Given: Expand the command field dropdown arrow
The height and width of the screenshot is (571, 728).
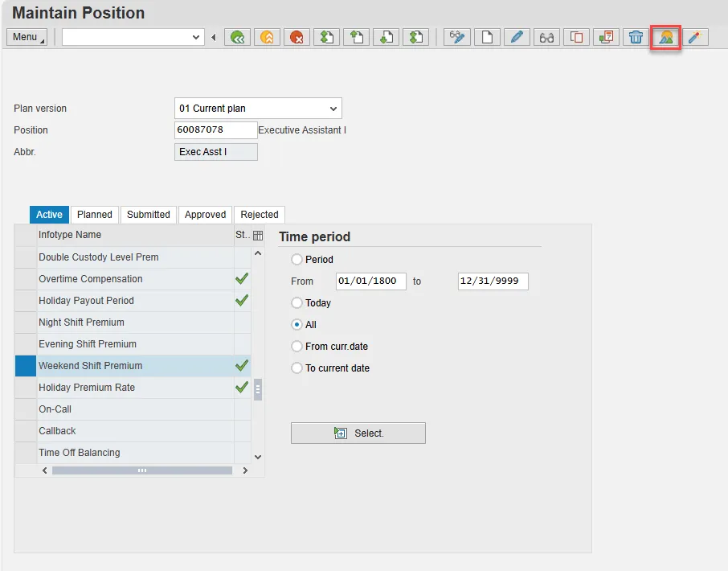Looking at the screenshot, I should 196,37.
